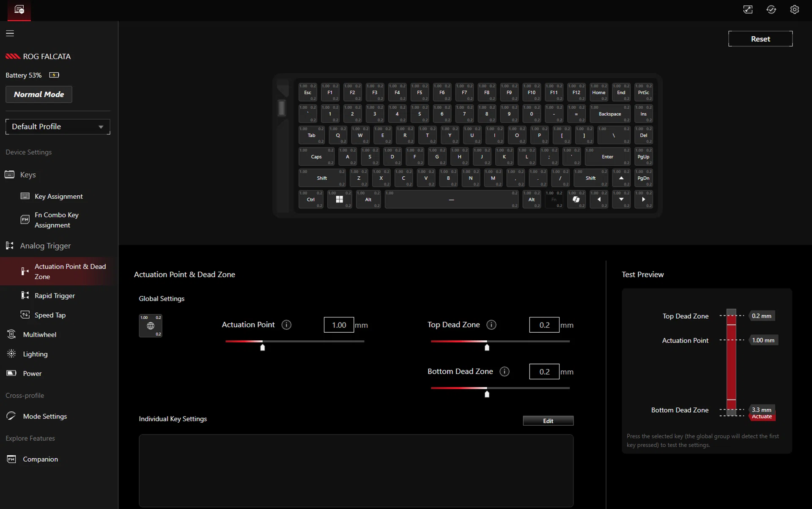This screenshot has height=509, width=812.
Task: Click the Bottom Dead Zone info icon
Action: tap(504, 371)
